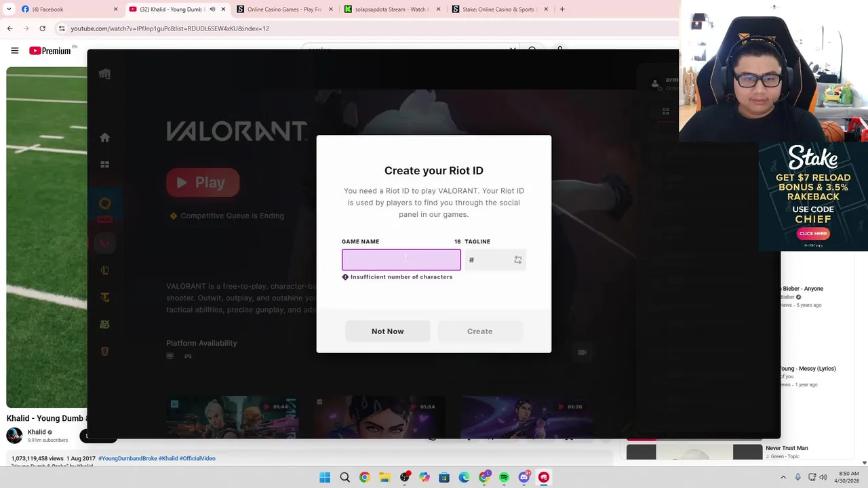Select the Teamfight Tactics icon in the sidebar
This screenshot has height=488, width=868.
[104, 297]
